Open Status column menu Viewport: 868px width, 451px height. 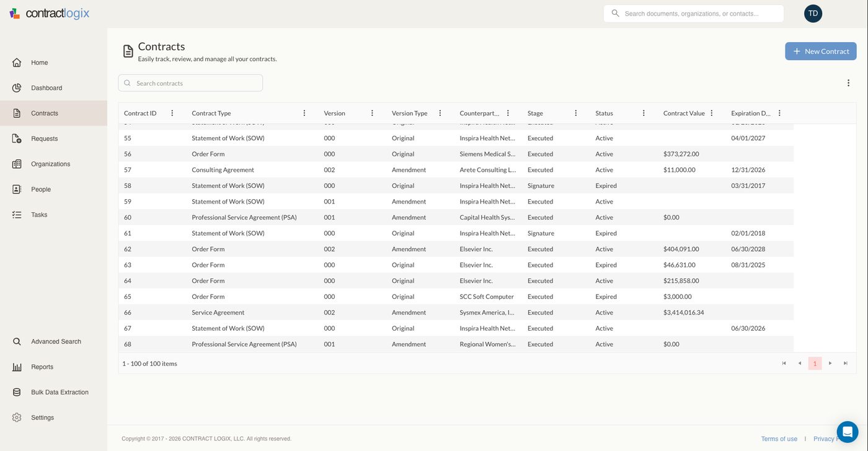pyautogui.click(x=644, y=114)
